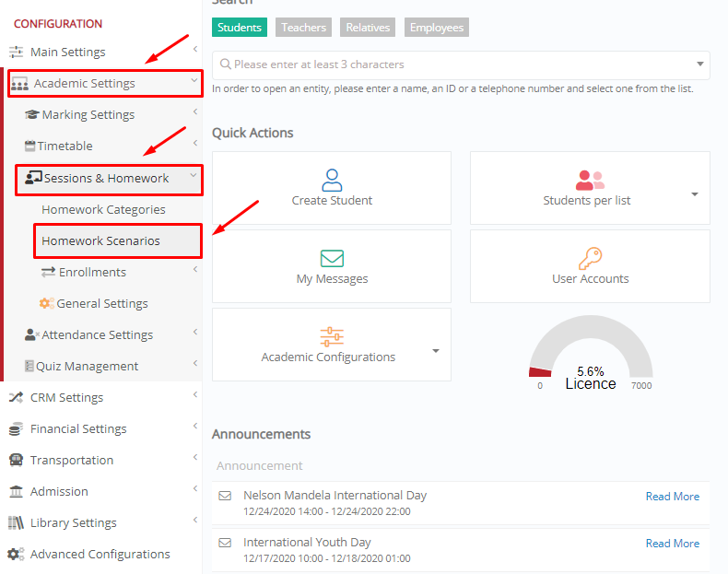Expand the Quiz Management chevron

(x=195, y=363)
